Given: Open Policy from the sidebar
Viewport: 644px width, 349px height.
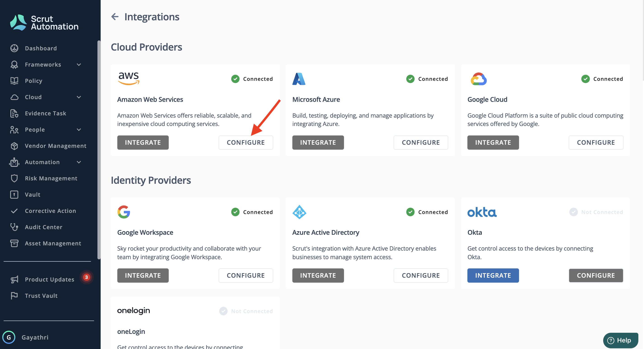Looking at the screenshot, I should point(34,81).
